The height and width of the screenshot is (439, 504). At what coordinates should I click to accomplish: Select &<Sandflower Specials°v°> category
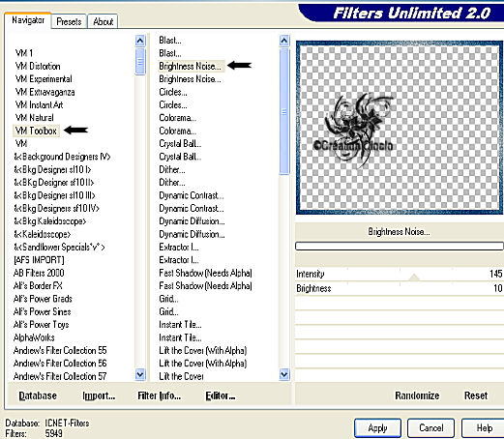click(59, 247)
